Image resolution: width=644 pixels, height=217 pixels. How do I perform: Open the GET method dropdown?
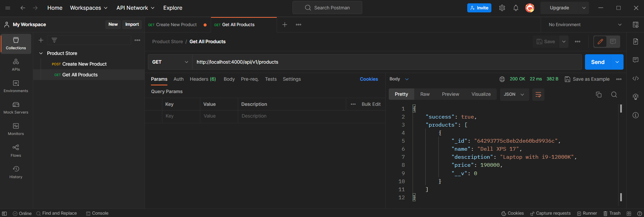coord(170,62)
